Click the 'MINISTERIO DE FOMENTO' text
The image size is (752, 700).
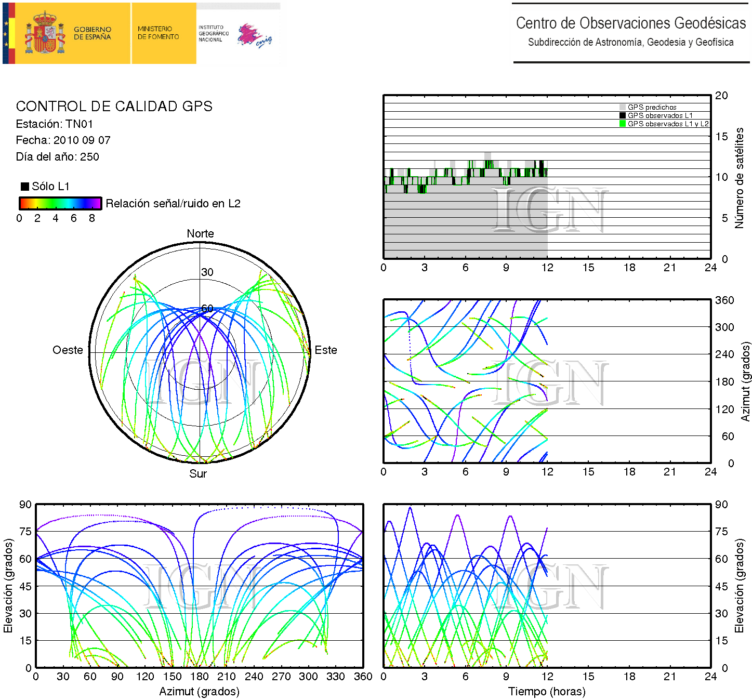(x=158, y=33)
